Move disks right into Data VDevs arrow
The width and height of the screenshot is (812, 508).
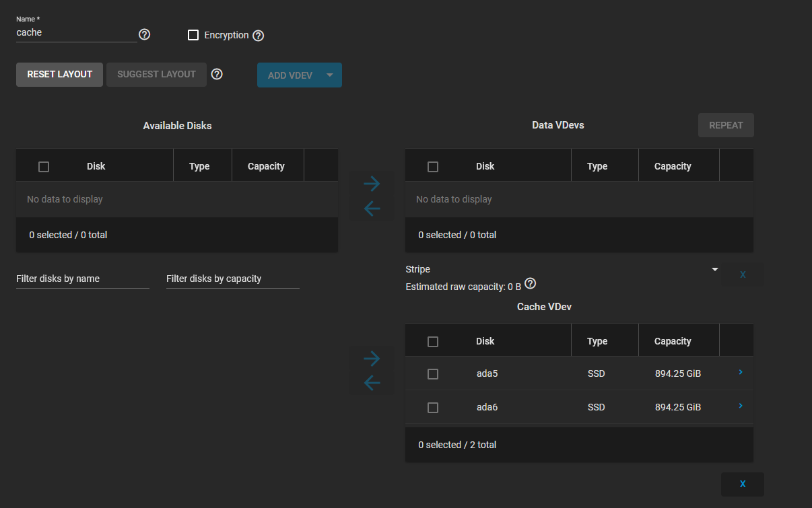point(372,184)
